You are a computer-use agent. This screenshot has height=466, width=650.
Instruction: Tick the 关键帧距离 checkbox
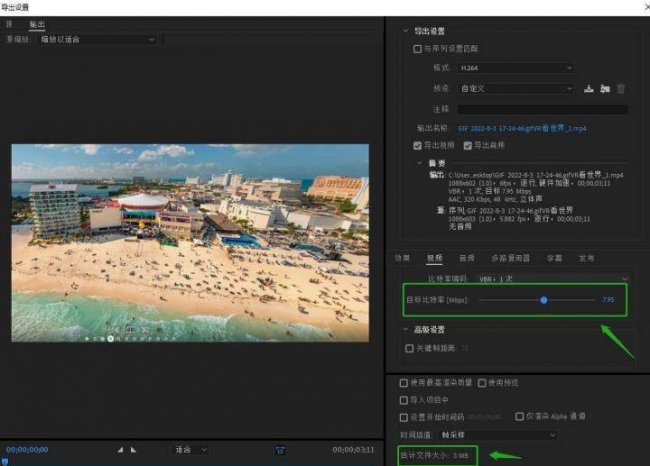coord(409,348)
